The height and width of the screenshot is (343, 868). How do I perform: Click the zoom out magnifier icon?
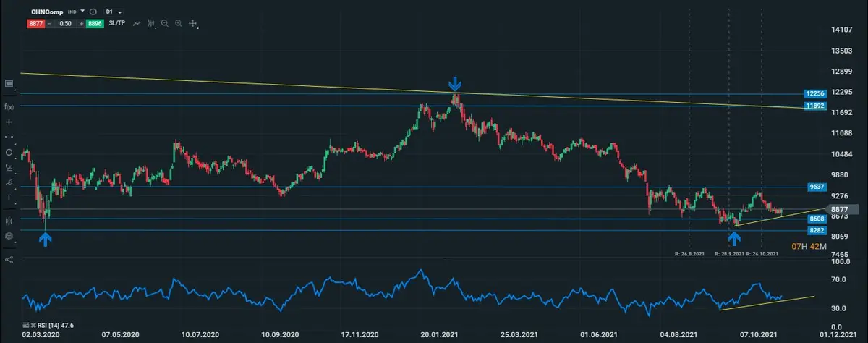point(164,24)
